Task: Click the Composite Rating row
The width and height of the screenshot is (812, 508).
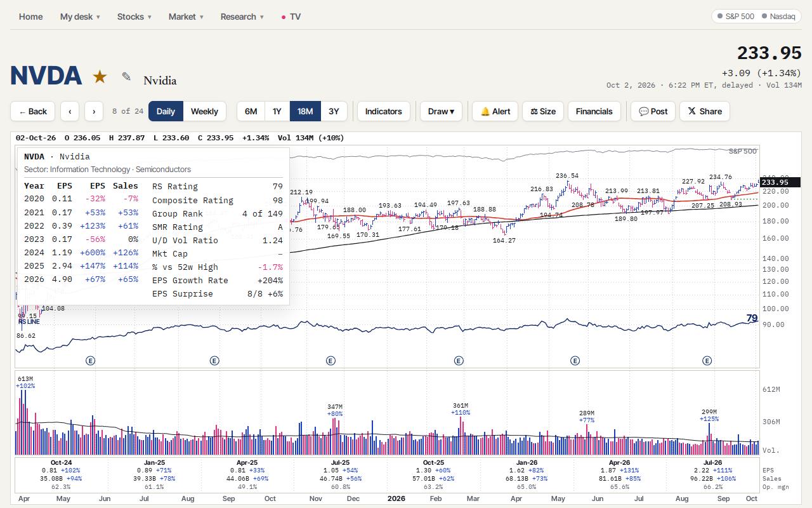Action: click(218, 200)
